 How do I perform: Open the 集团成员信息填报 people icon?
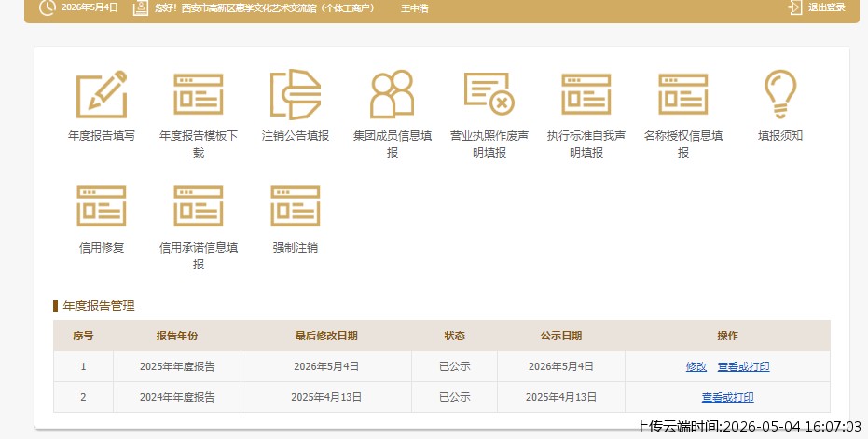tap(392, 94)
